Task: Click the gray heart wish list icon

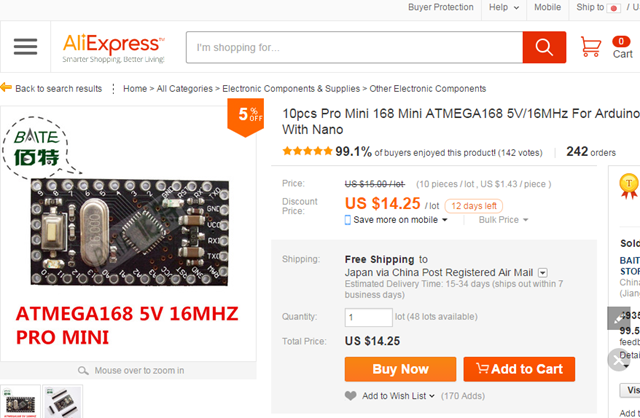Action: 350,396
